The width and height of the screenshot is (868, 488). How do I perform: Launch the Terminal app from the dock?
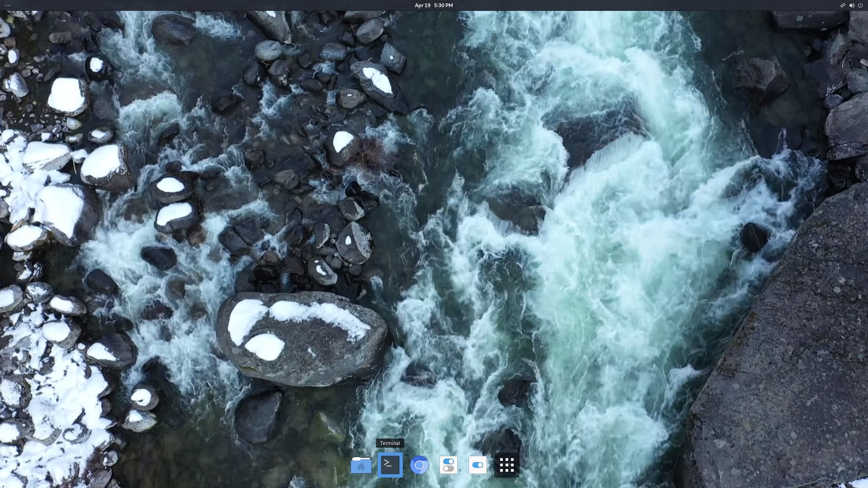(x=390, y=465)
